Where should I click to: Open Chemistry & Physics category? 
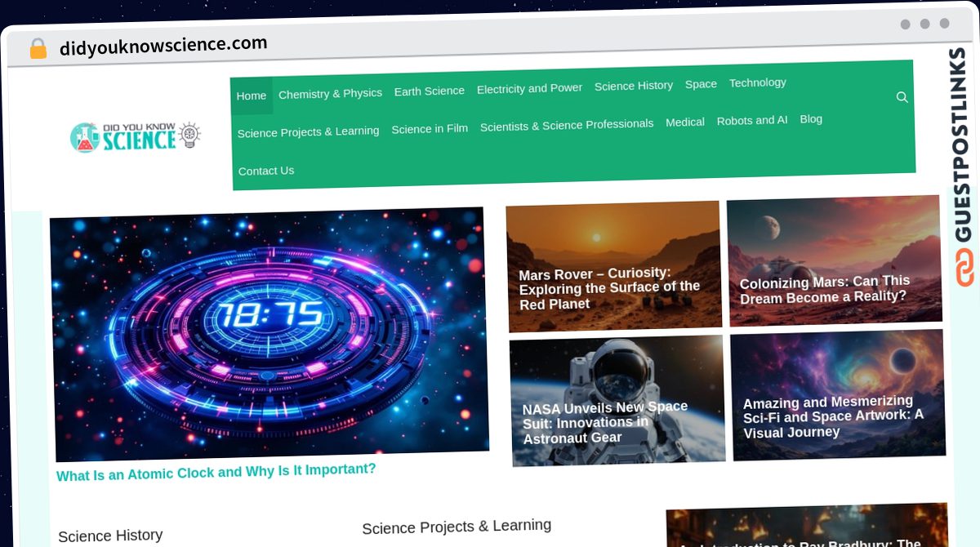(x=330, y=94)
